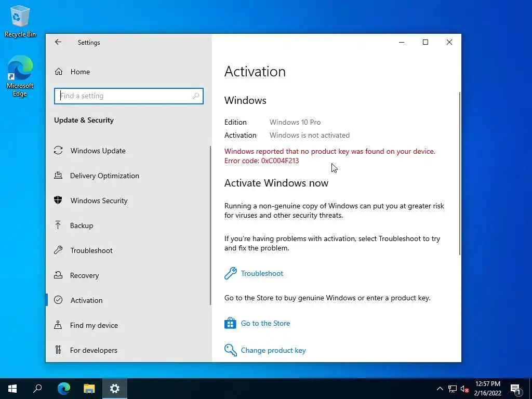Viewport: 532px width, 399px height.
Task: Select the sidebar Troubleshoot wrench icon
Action: 58,250
